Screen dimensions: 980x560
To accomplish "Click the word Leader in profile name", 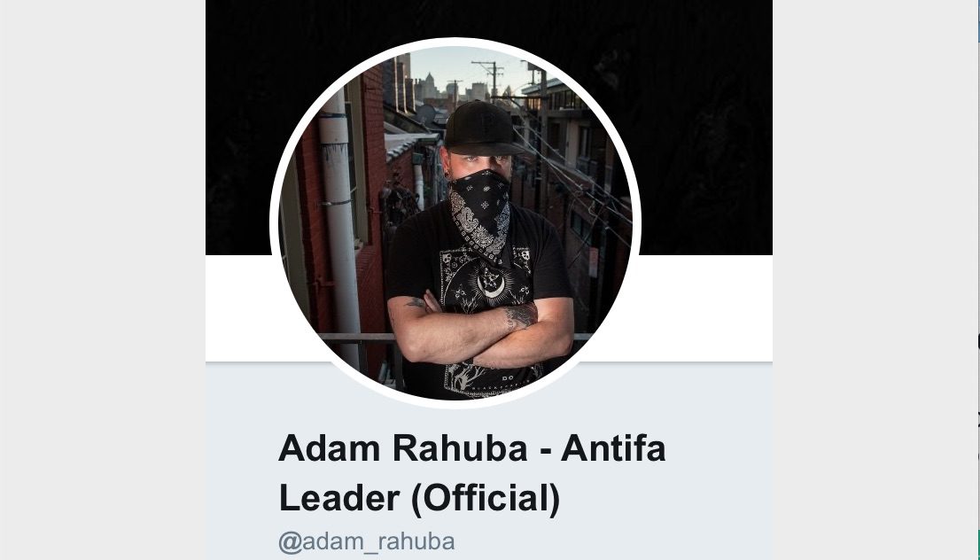I will [x=339, y=498].
